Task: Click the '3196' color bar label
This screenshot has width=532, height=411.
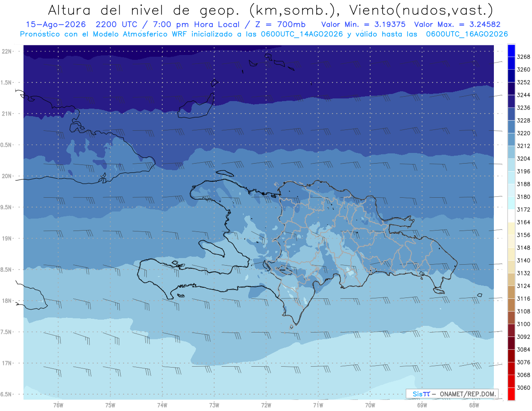Action: coord(524,172)
